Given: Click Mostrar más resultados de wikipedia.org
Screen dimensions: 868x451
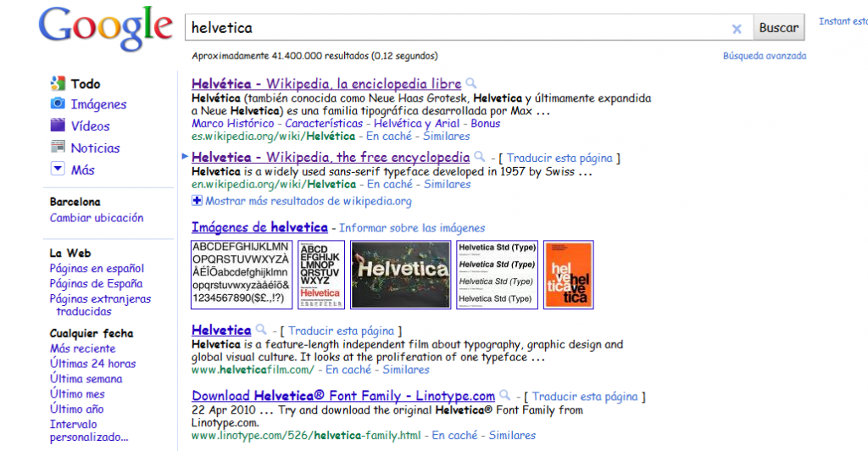Looking at the screenshot, I should click(x=309, y=201).
